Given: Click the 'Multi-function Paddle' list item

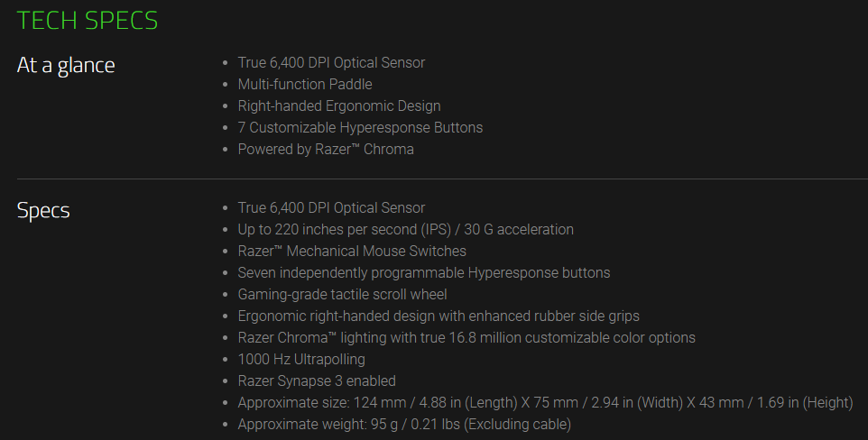Looking at the screenshot, I should [x=304, y=84].
